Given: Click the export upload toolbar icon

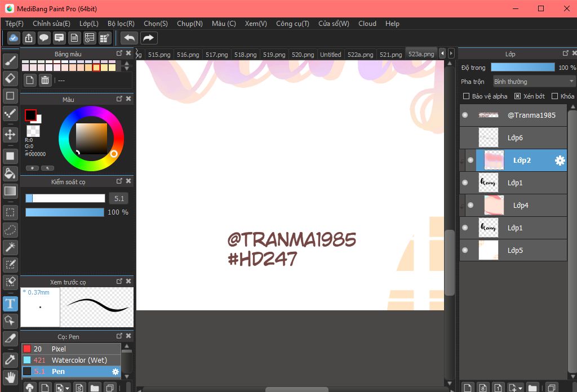Looking at the screenshot, I should coord(29,38).
